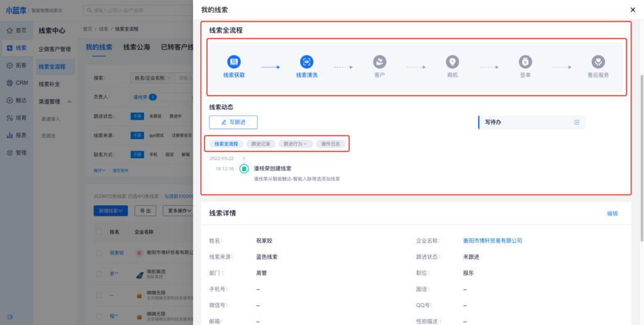This screenshot has width=644, height=325.
Task: Click the 线索清洗 stage icon
Action: pos(306,62)
